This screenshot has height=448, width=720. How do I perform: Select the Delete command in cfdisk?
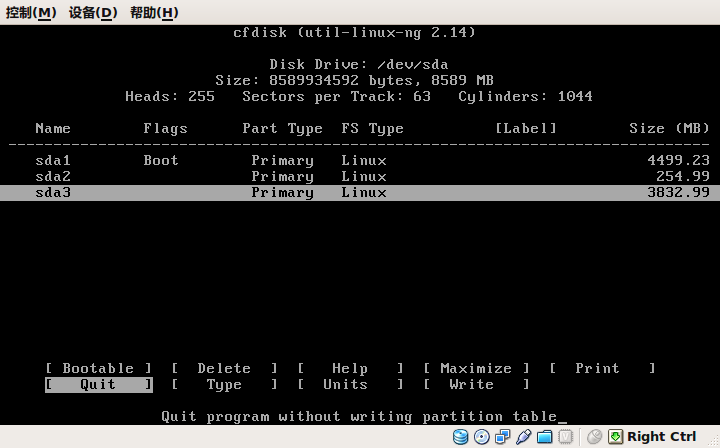tap(224, 368)
